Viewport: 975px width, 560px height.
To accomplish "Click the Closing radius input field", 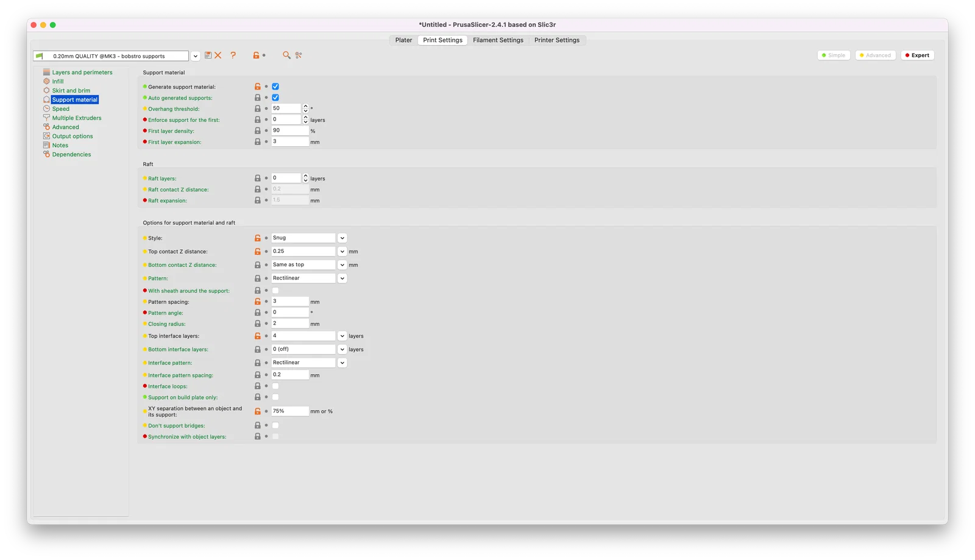I will [290, 324].
